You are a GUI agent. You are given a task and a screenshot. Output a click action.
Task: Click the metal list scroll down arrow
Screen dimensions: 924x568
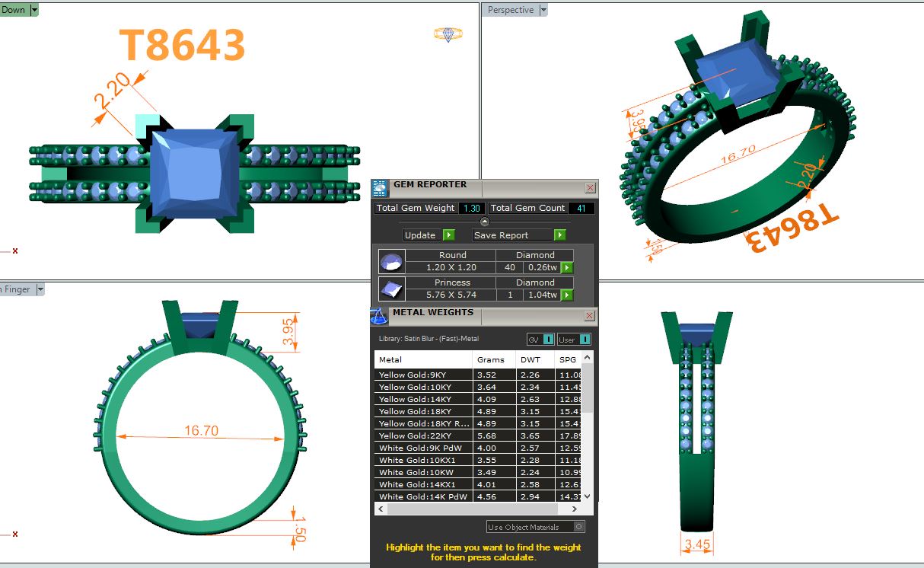[x=586, y=496]
